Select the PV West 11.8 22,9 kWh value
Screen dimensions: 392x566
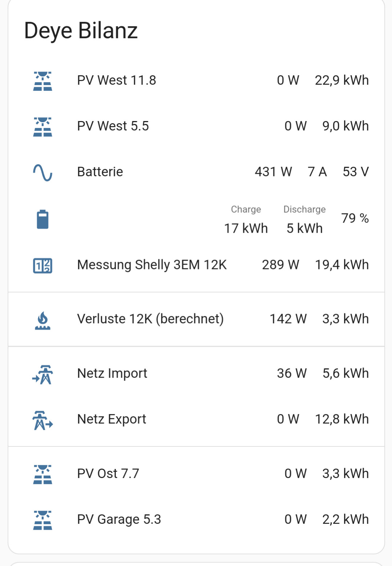coord(342,80)
